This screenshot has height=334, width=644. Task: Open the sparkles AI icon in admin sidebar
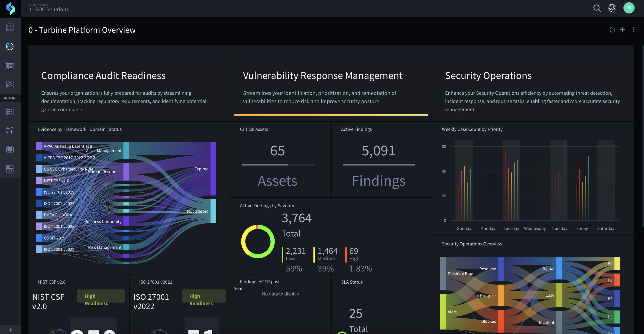click(x=10, y=130)
